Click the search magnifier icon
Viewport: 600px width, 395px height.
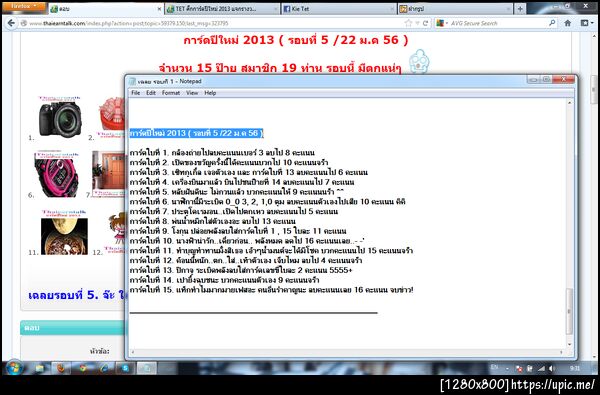click(x=552, y=23)
